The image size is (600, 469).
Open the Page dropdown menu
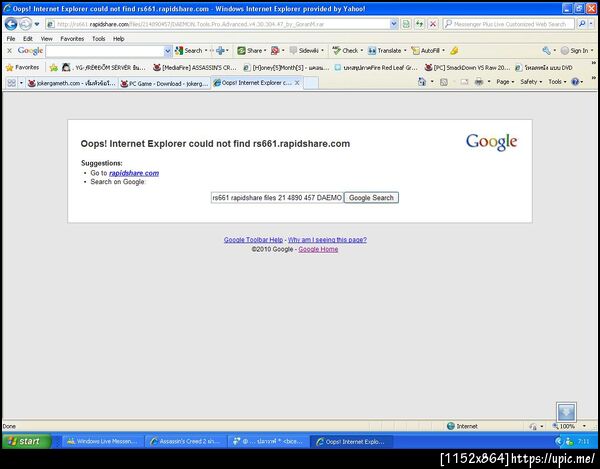tap(505, 82)
